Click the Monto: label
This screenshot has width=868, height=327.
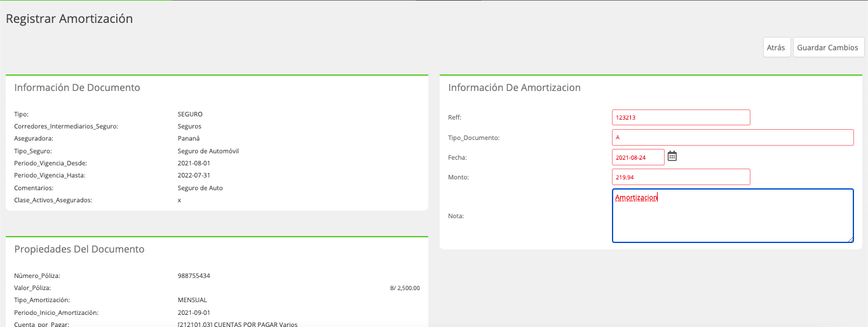coord(458,177)
